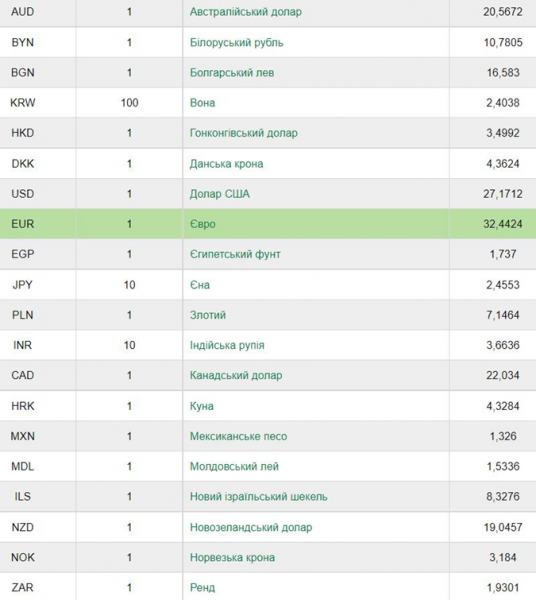This screenshot has height=600, width=536.
Task: Click the Індійська рупія link
Action: point(227,345)
